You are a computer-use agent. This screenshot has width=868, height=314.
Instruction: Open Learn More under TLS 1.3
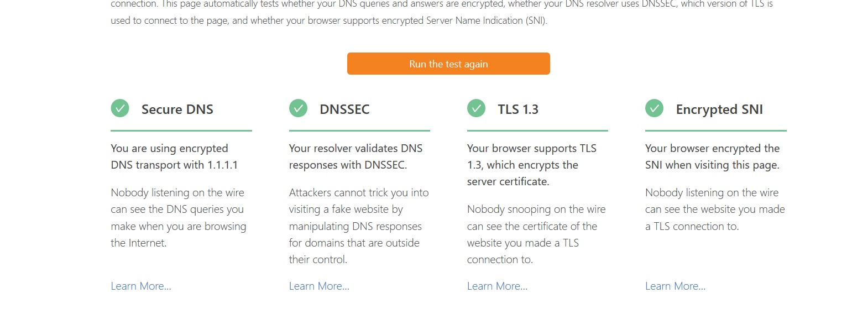click(x=497, y=286)
